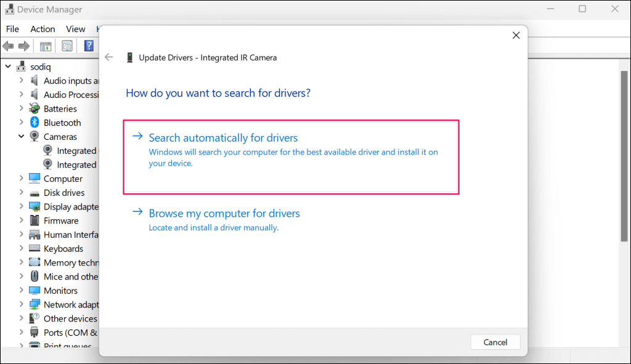This screenshot has height=364, width=631.
Task: Click the show/hide console tree icon
Action: (46, 46)
